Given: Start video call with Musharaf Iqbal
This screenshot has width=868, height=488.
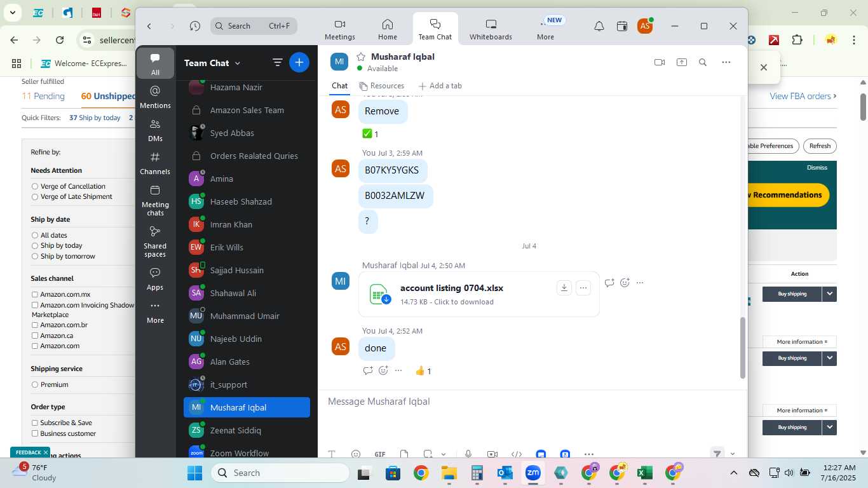Looking at the screenshot, I should tap(660, 62).
